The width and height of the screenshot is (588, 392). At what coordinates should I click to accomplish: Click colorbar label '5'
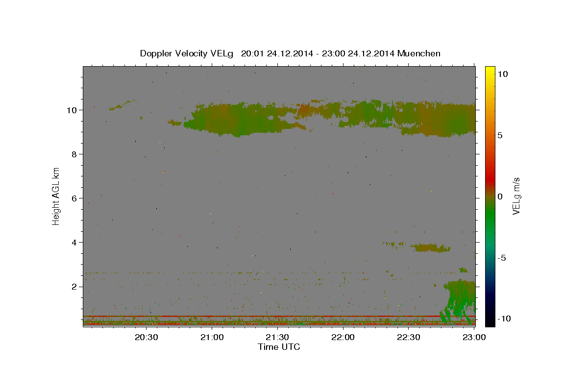coord(500,135)
